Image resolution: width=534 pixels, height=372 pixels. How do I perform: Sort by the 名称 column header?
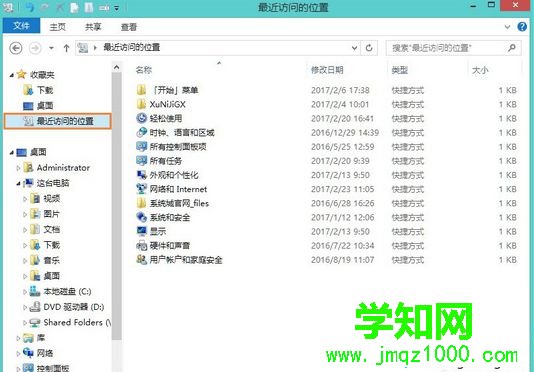(144, 70)
